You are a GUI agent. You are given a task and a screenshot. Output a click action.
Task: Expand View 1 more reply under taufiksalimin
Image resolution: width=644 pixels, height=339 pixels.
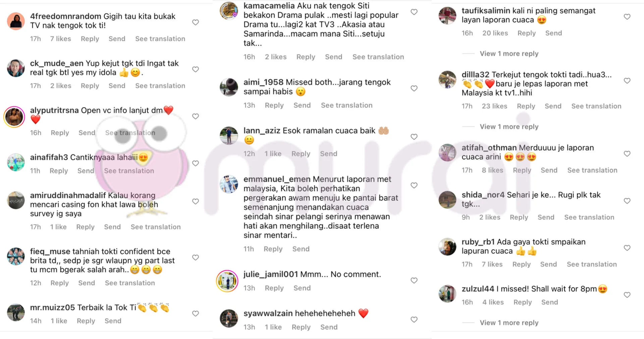click(509, 54)
